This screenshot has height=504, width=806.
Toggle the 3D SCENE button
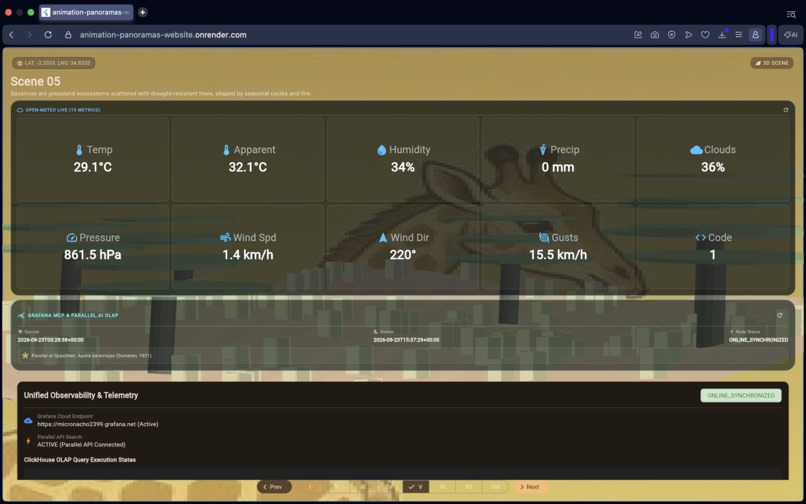pos(772,63)
